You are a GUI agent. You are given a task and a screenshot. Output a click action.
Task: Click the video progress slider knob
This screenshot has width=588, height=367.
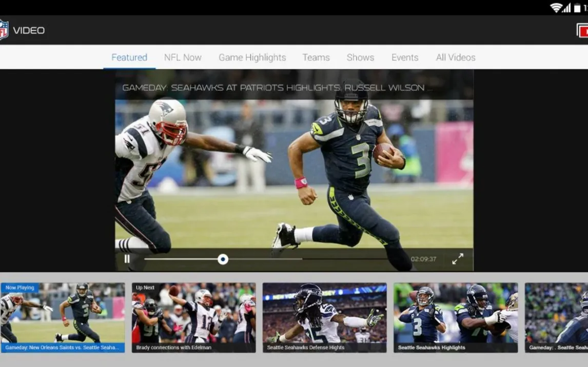pyautogui.click(x=223, y=259)
